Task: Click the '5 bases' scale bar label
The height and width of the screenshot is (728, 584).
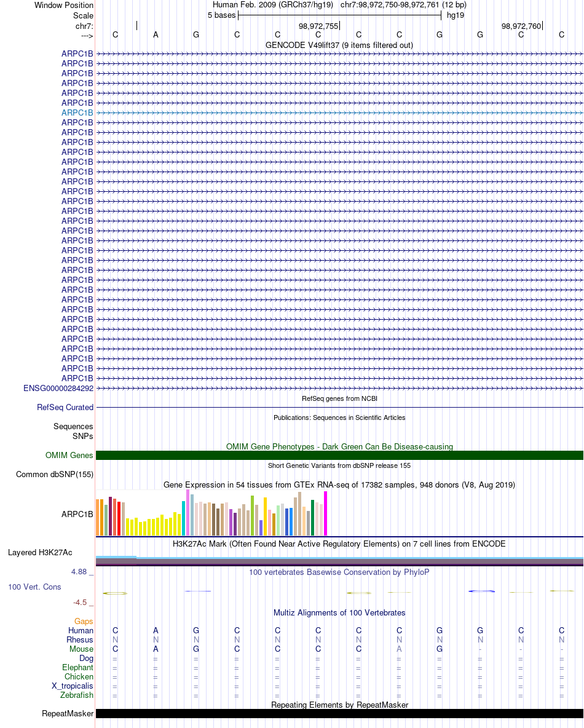Action: point(221,15)
